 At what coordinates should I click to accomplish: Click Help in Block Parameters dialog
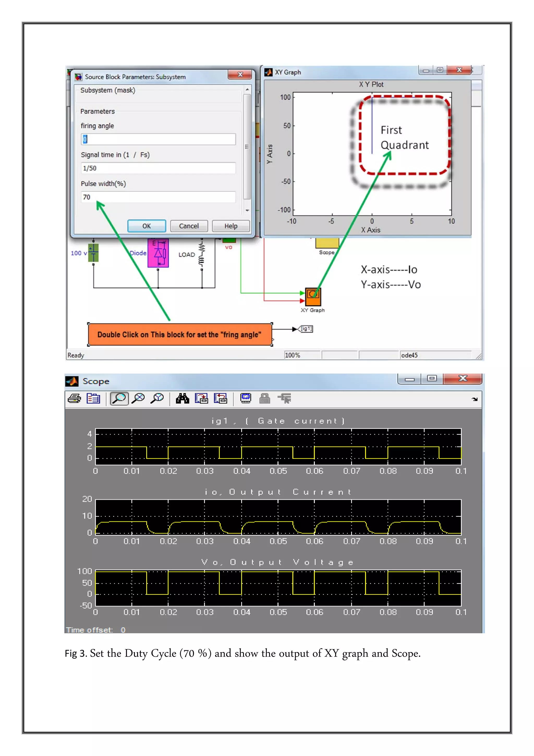point(231,226)
